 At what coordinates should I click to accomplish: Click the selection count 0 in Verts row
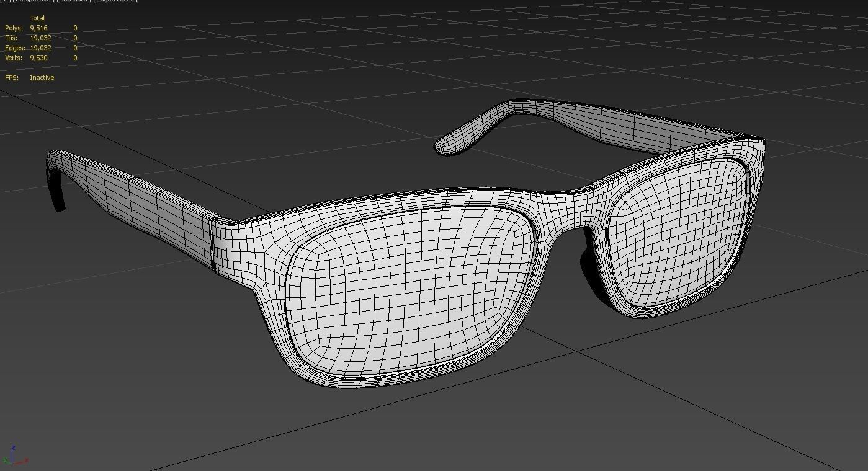pos(76,58)
